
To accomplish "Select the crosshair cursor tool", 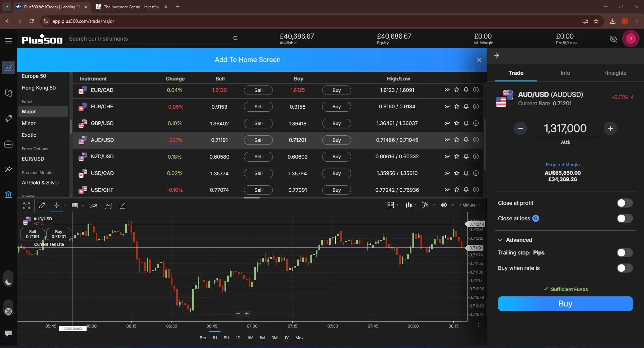I will coord(56,206).
